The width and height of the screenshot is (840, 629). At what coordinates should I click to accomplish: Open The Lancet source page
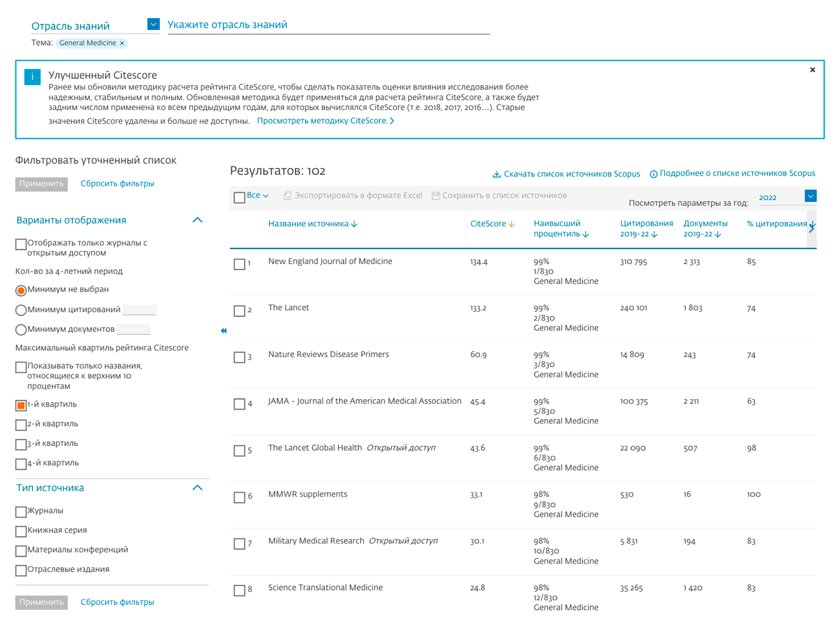[x=289, y=308]
